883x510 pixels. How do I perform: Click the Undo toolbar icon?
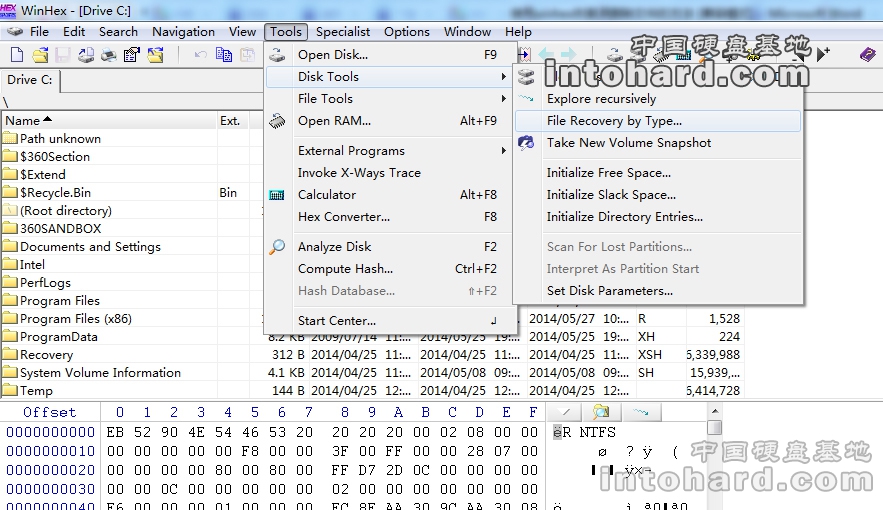pyautogui.click(x=200, y=55)
